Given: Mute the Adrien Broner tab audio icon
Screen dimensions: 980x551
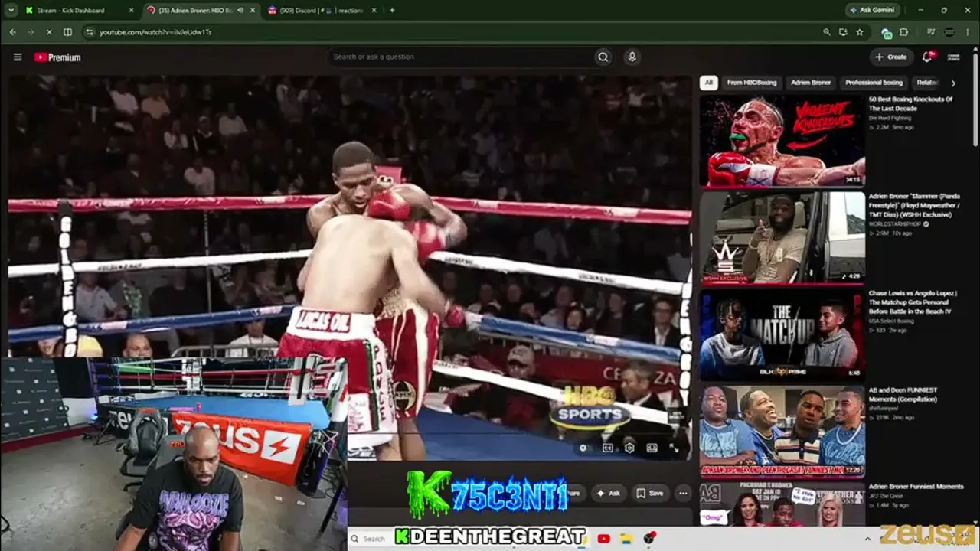Looking at the screenshot, I should [x=240, y=11].
